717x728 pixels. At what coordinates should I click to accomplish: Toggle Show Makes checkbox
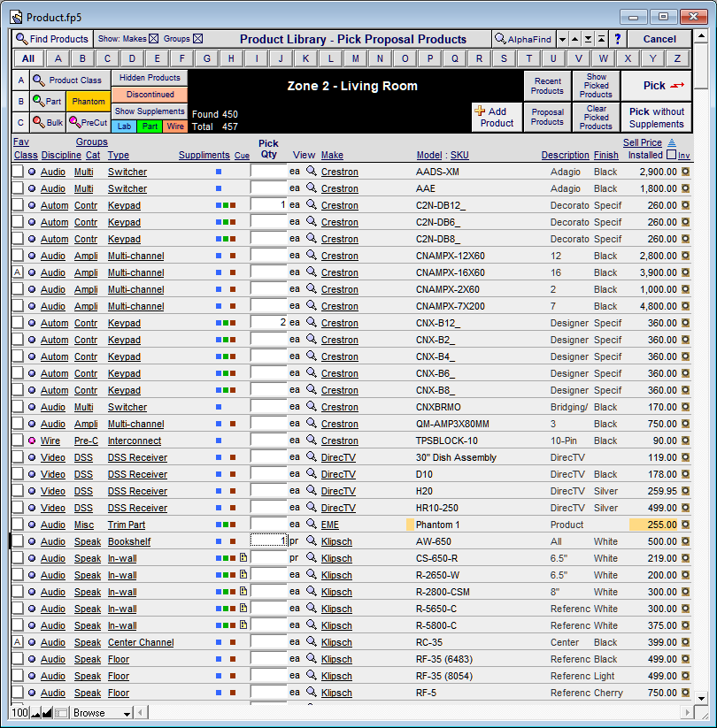pyautogui.click(x=154, y=39)
